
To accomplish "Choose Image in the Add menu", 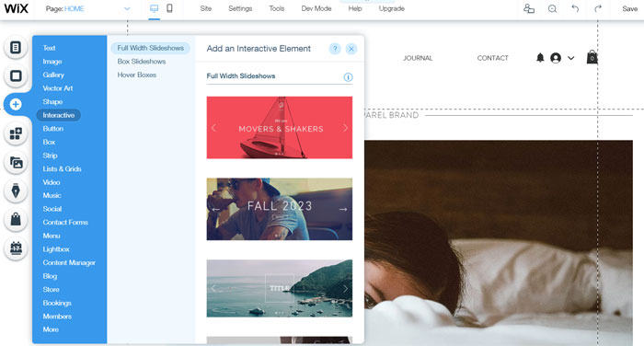I will [x=52, y=62].
